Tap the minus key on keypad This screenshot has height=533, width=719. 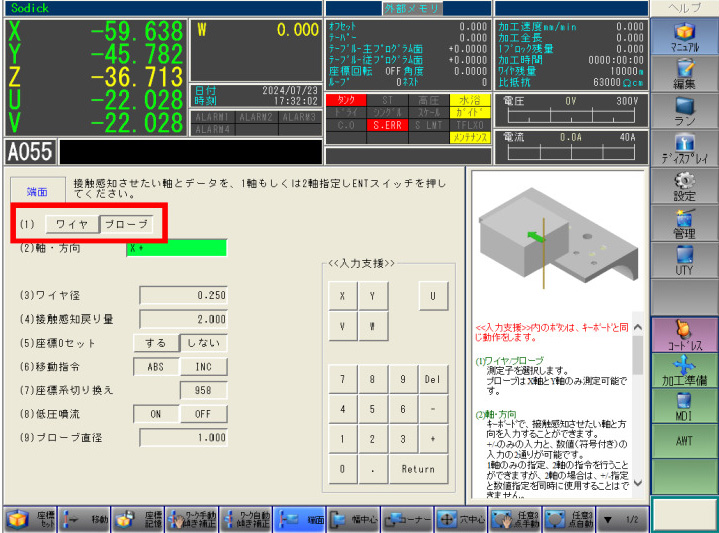[x=433, y=409]
